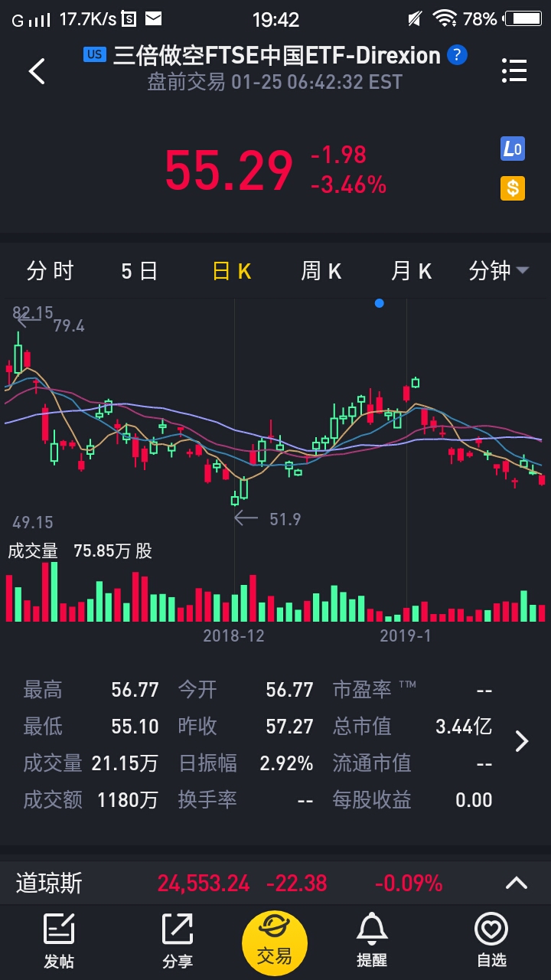Select the 周K weekly candlestick tab

click(x=321, y=271)
